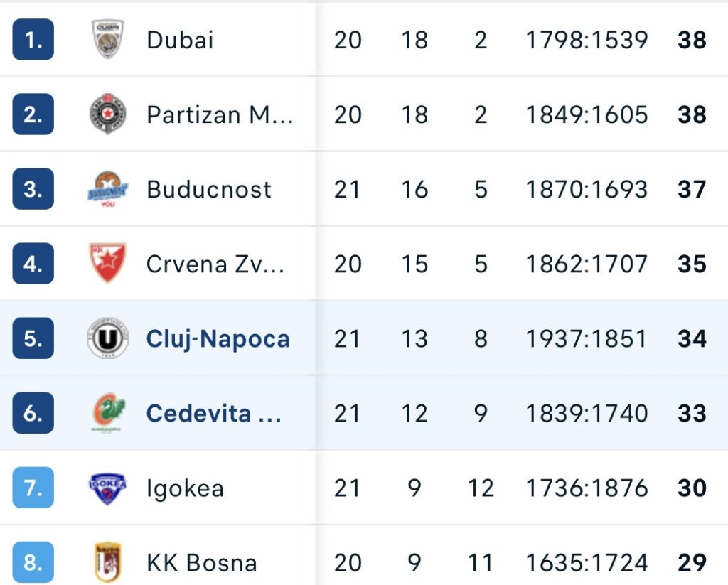Click the Dubai team logo
This screenshot has height=585, width=728.
(x=108, y=40)
